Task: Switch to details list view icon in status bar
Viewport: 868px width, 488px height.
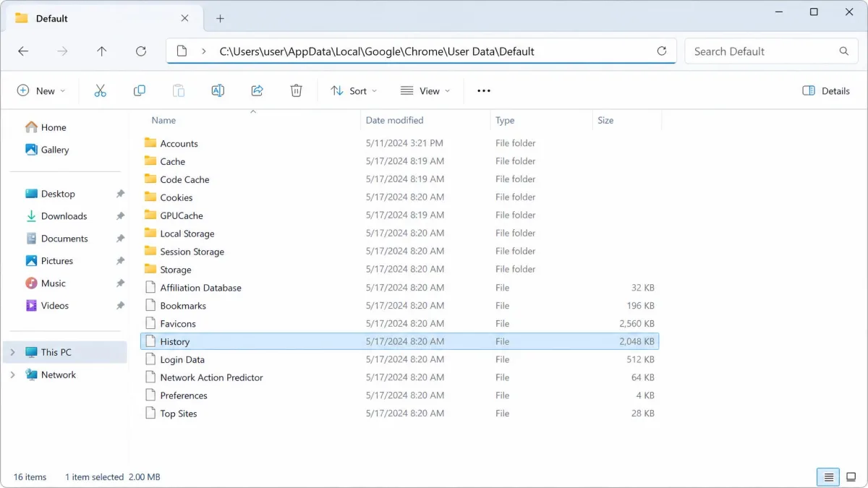Action: pyautogui.click(x=828, y=476)
